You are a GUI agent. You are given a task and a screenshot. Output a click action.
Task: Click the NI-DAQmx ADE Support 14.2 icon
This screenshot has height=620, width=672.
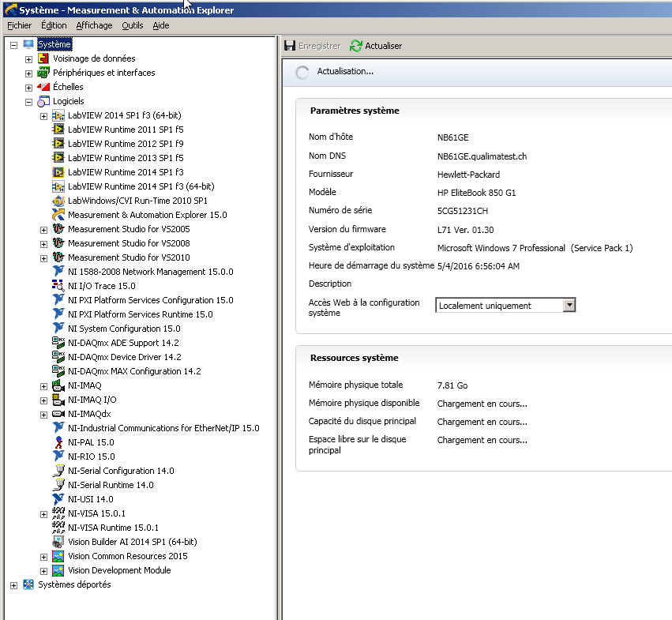pos(58,343)
